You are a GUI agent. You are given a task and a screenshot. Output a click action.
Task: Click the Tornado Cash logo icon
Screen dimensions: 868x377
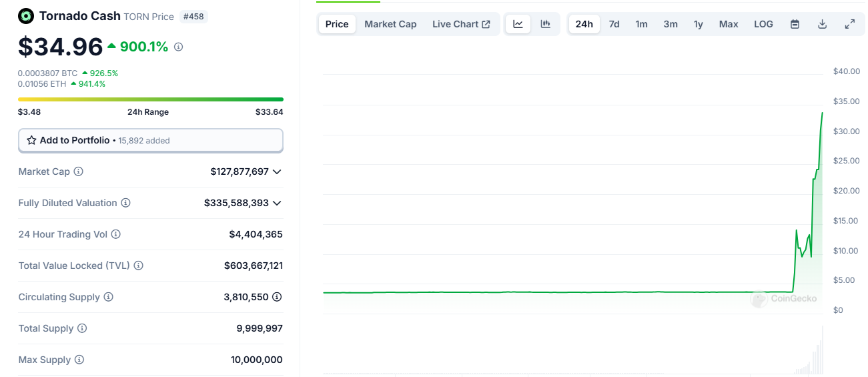click(26, 16)
